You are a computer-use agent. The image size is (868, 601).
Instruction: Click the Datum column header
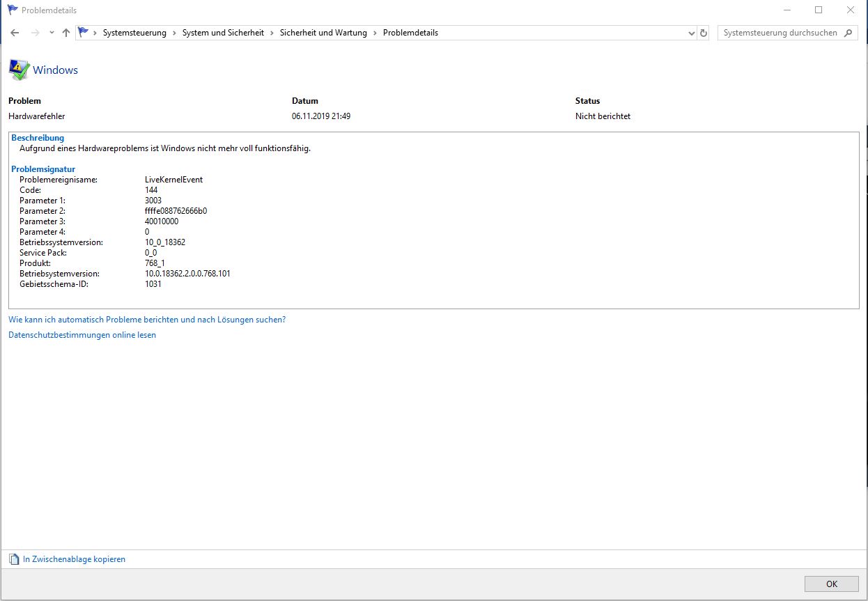305,101
